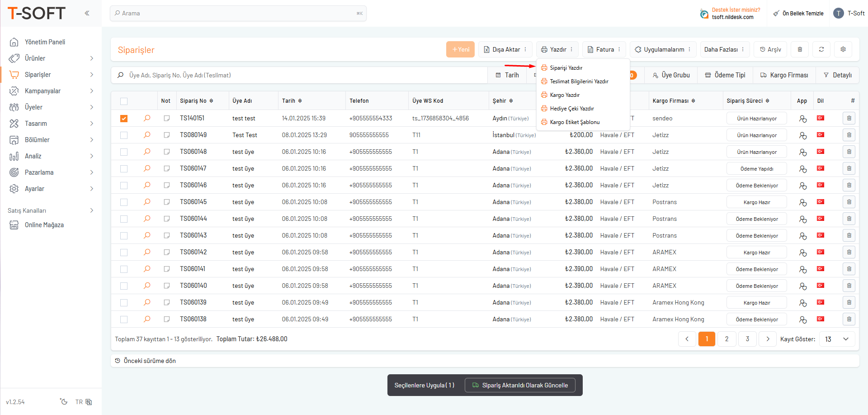Collapse the sidebar with double chevron icon
The image size is (868, 415).
pyautogui.click(x=87, y=13)
